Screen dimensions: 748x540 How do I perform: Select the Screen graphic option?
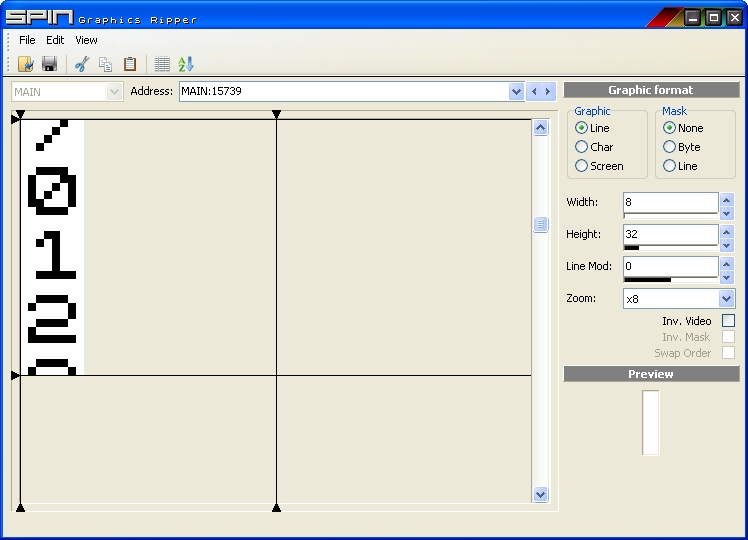(582, 166)
